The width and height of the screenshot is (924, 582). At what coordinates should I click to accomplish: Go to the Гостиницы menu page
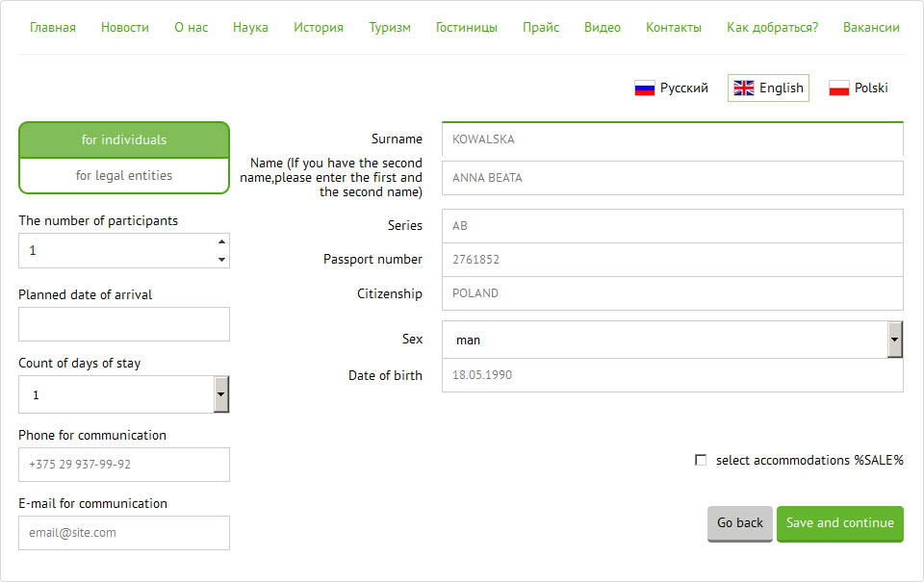[x=467, y=27]
